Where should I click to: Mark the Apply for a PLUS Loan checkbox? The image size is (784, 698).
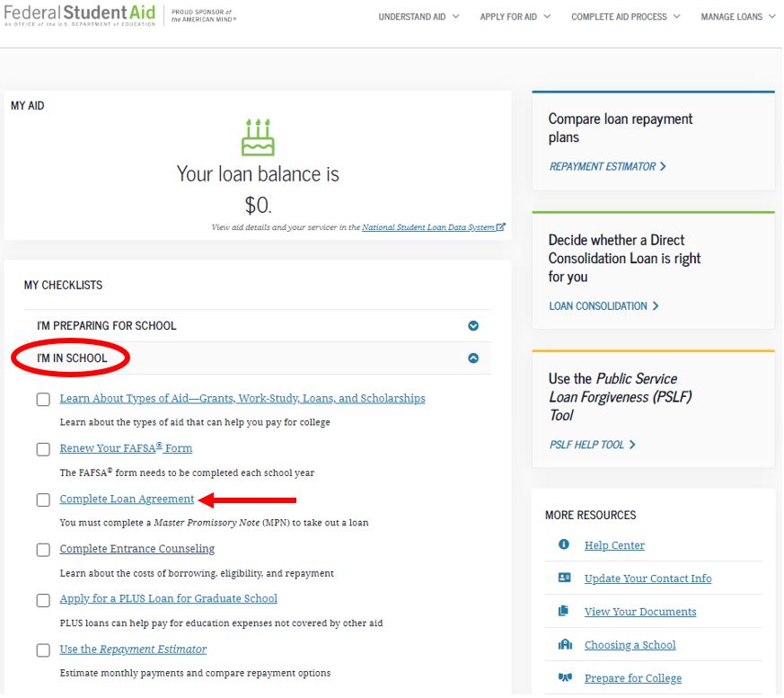[43, 600]
